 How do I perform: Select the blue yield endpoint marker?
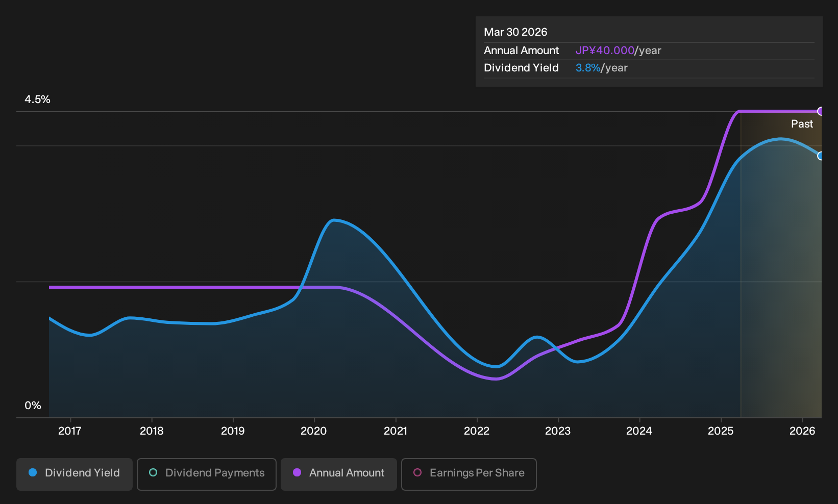[821, 156]
